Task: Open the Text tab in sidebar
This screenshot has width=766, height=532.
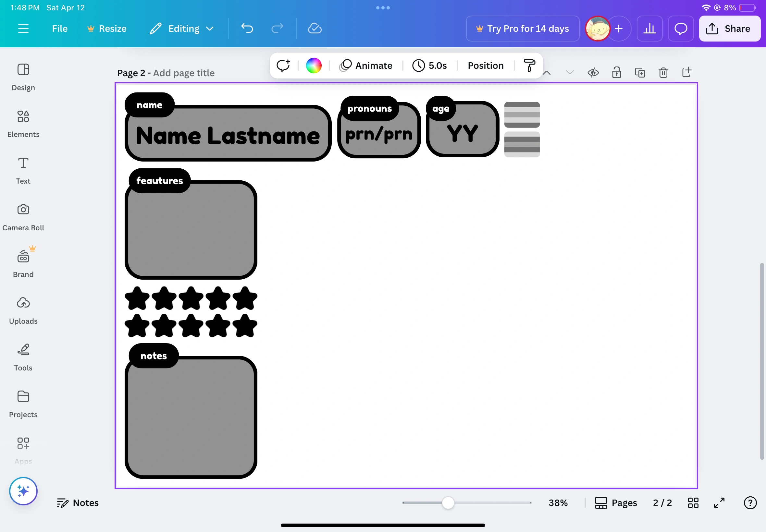Action: [23, 171]
